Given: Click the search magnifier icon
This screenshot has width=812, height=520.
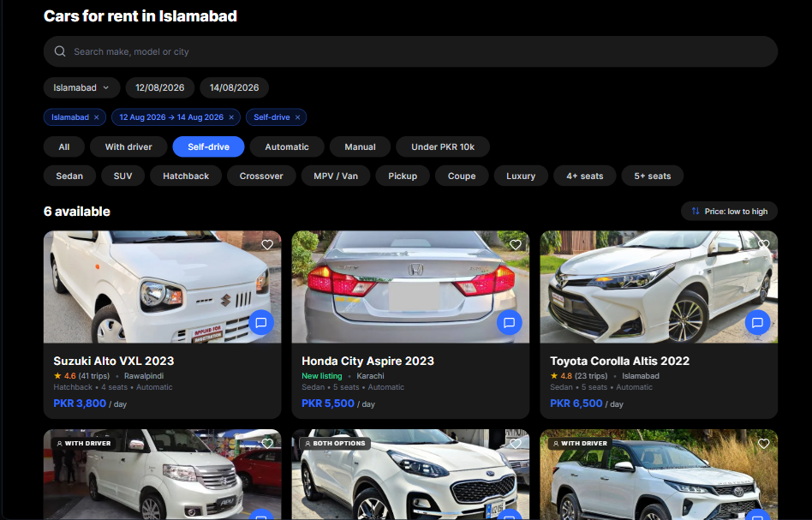Looking at the screenshot, I should [x=60, y=51].
